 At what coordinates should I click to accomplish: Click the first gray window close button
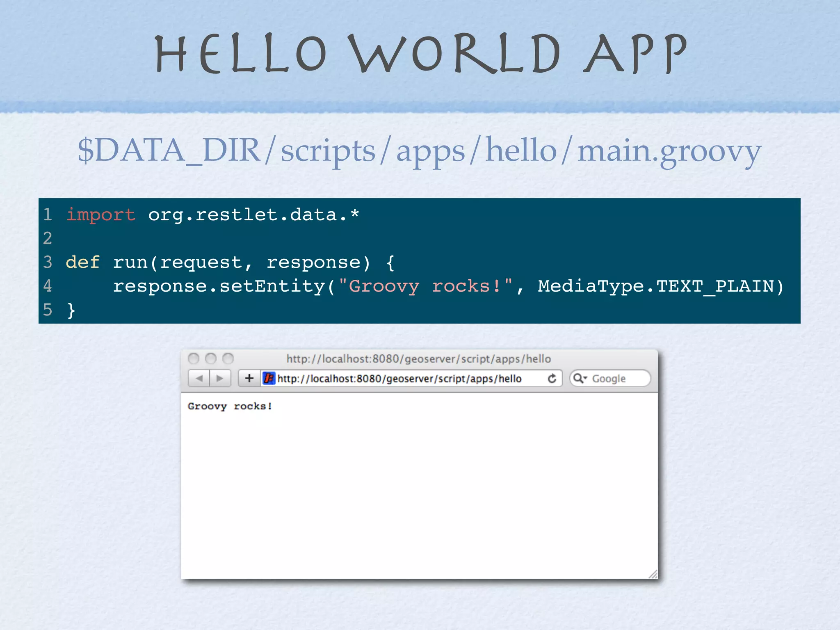click(194, 359)
